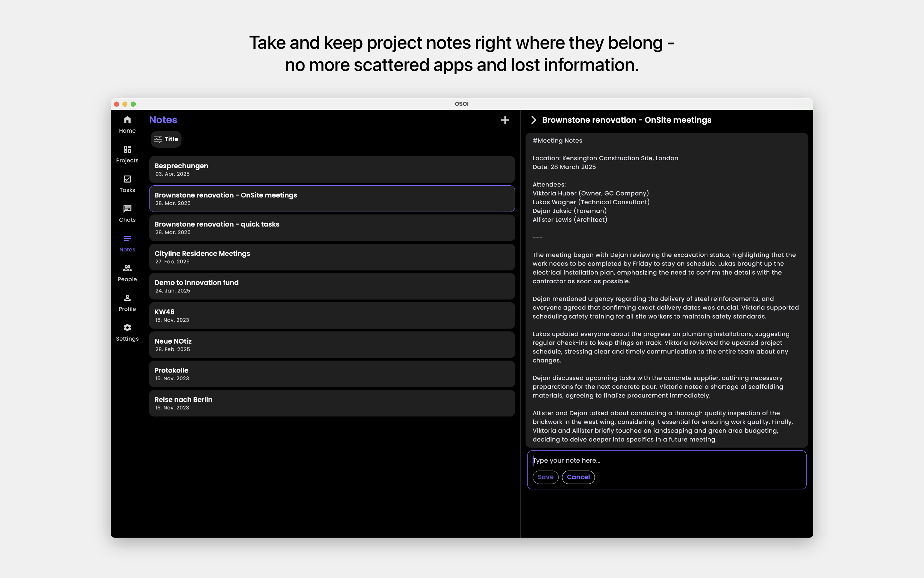Collapse the note detail panel chevron

(534, 120)
